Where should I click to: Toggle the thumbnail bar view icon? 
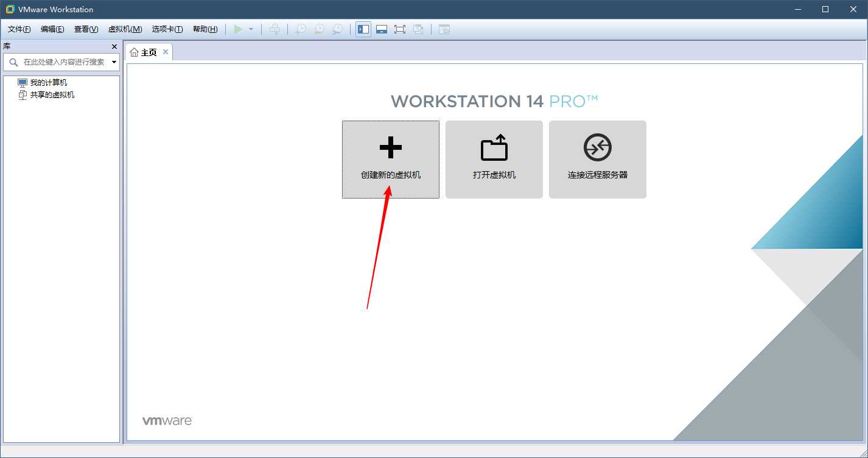click(x=382, y=29)
